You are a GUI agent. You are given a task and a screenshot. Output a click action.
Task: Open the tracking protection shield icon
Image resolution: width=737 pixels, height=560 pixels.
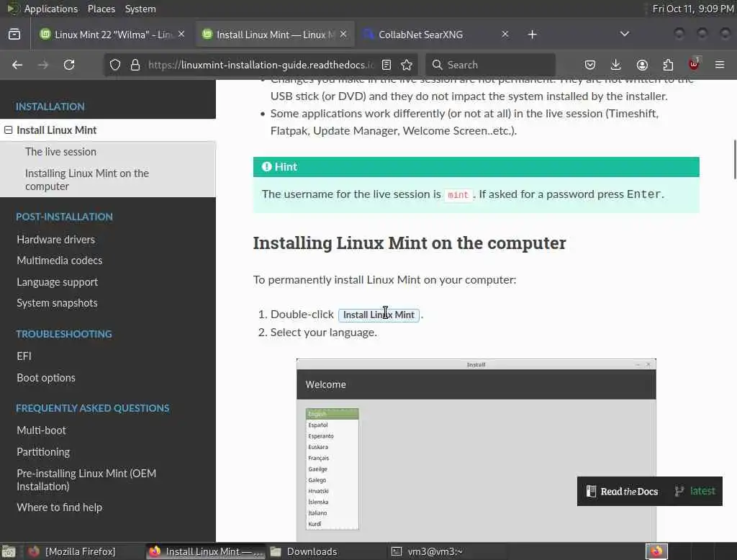115,65
